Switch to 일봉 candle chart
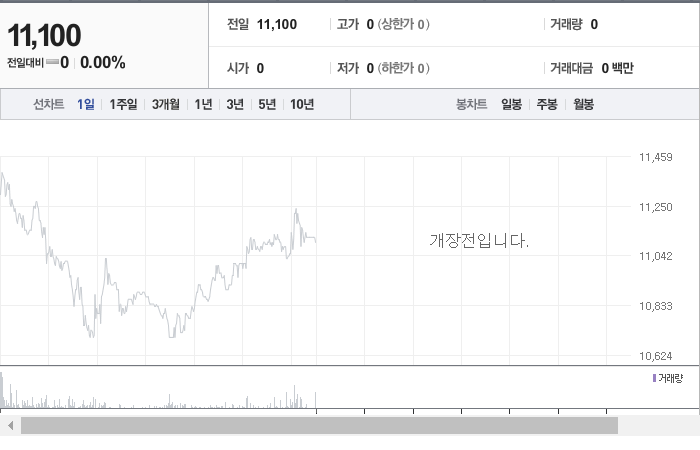This screenshot has height=450, width=700. tap(512, 104)
